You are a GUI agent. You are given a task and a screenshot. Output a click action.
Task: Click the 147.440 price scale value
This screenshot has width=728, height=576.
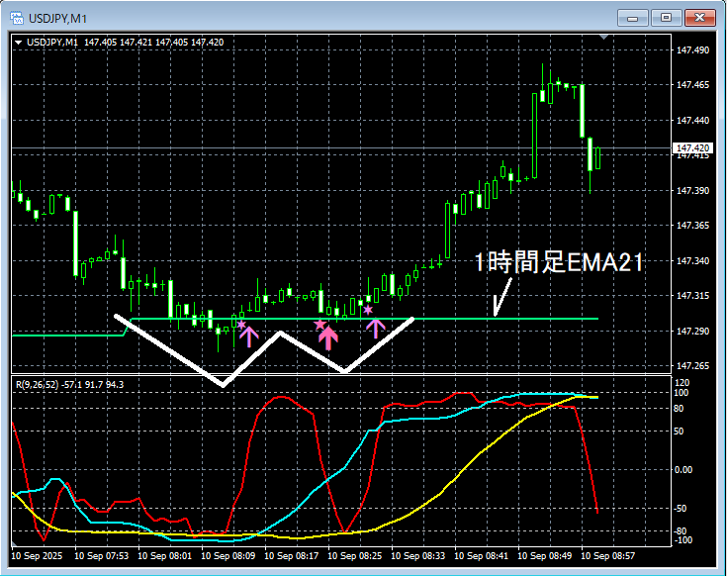[x=692, y=121]
